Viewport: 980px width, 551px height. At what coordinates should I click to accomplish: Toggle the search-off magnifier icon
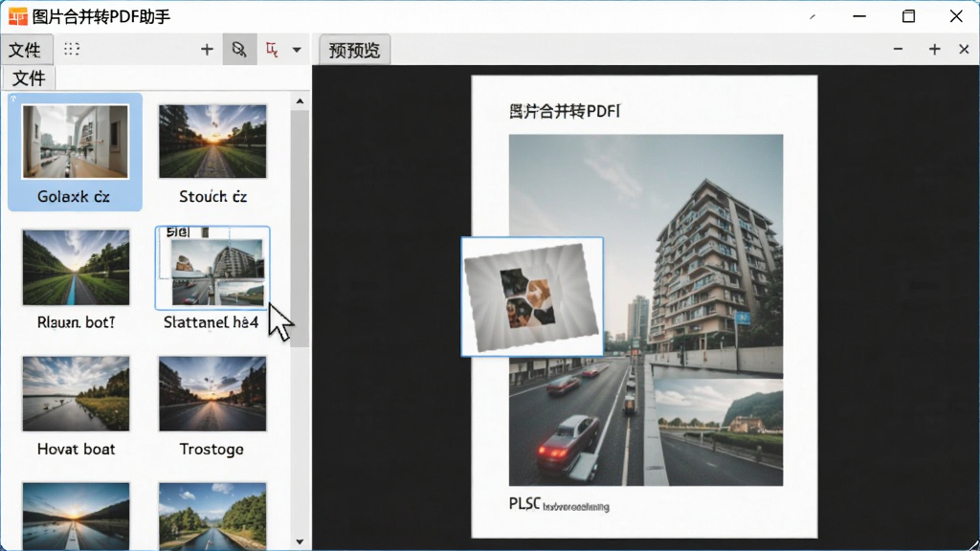pyautogui.click(x=239, y=50)
